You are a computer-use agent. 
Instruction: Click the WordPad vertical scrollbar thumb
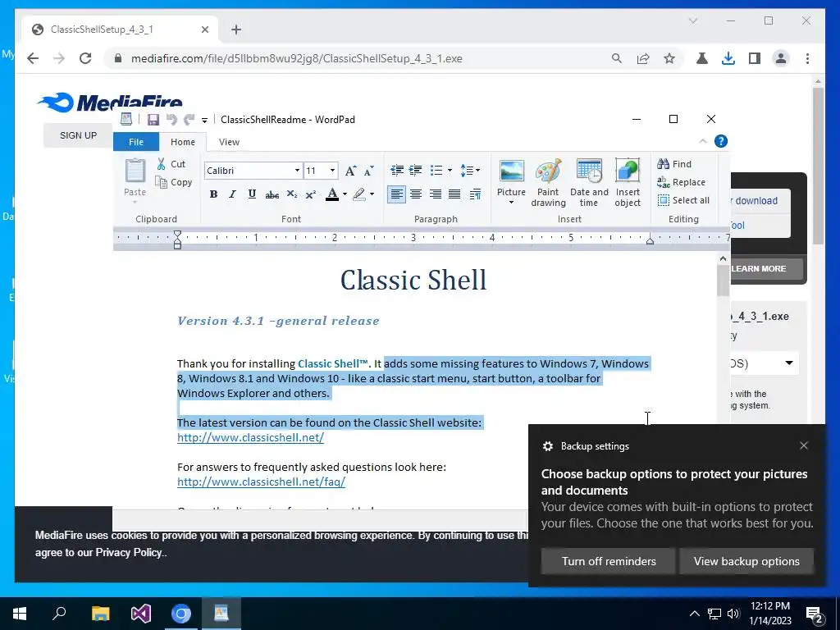click(x=723, y=281)
